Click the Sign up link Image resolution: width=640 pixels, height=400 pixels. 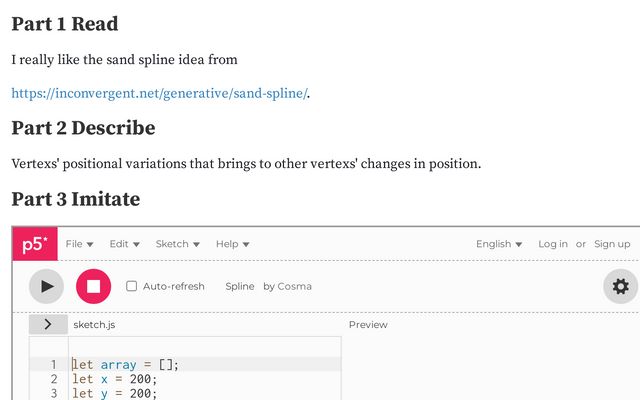point(612,244)
